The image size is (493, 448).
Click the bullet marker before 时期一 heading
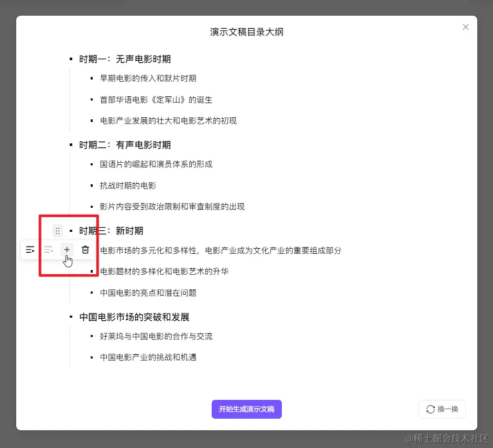[70, 59]
